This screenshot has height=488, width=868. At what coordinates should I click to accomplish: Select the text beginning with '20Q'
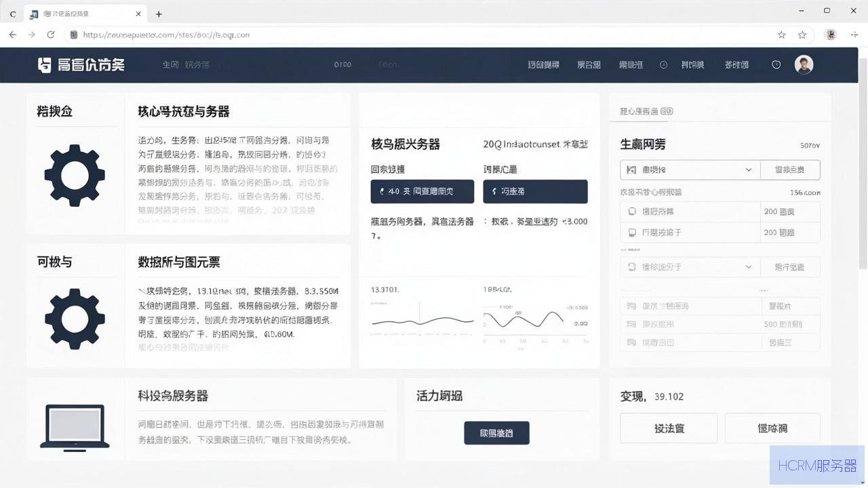click(x=535, y=144)
